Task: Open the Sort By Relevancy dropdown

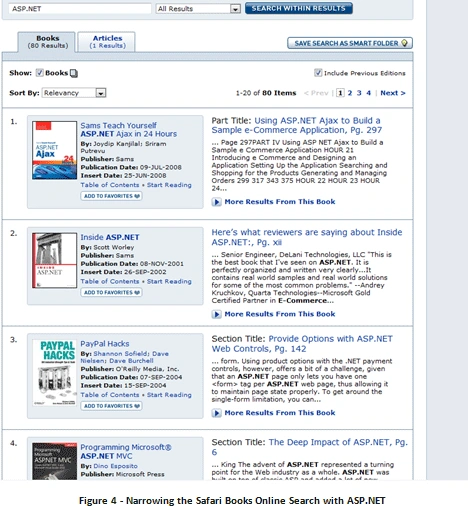Action: click(74, 93)
